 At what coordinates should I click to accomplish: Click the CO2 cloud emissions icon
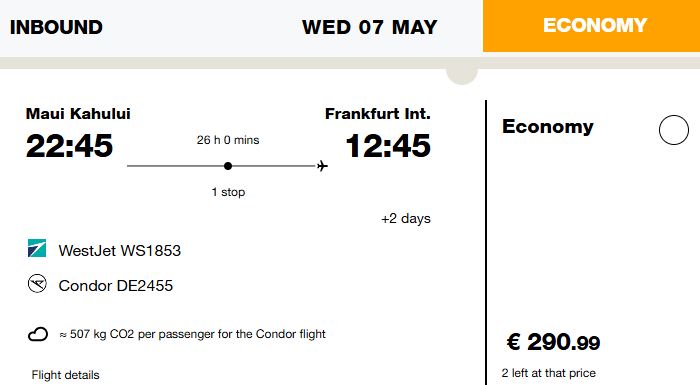[x=38, y=334]
